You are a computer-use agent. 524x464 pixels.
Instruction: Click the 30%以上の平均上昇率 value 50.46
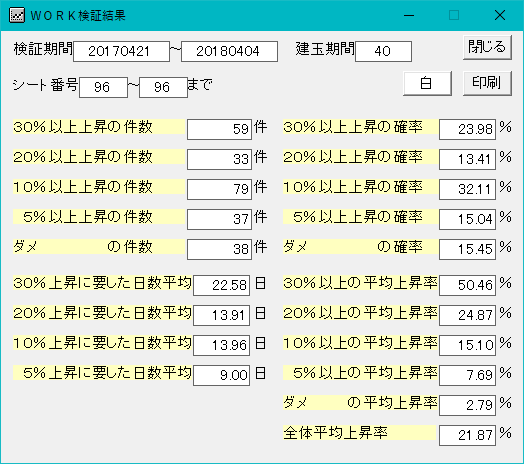pyautogui.click(x=467, y=285)
